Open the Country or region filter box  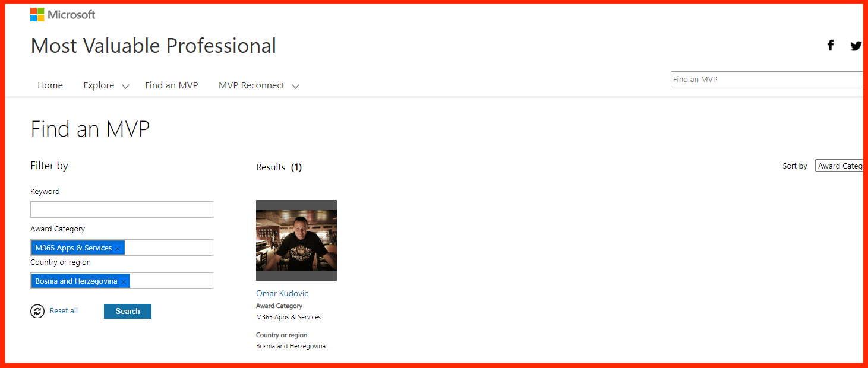(x=122, y=281)
